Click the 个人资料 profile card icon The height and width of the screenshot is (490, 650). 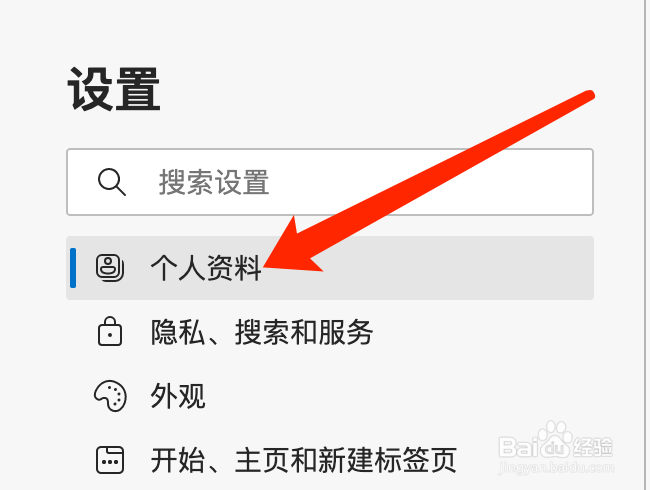[110, 268]
